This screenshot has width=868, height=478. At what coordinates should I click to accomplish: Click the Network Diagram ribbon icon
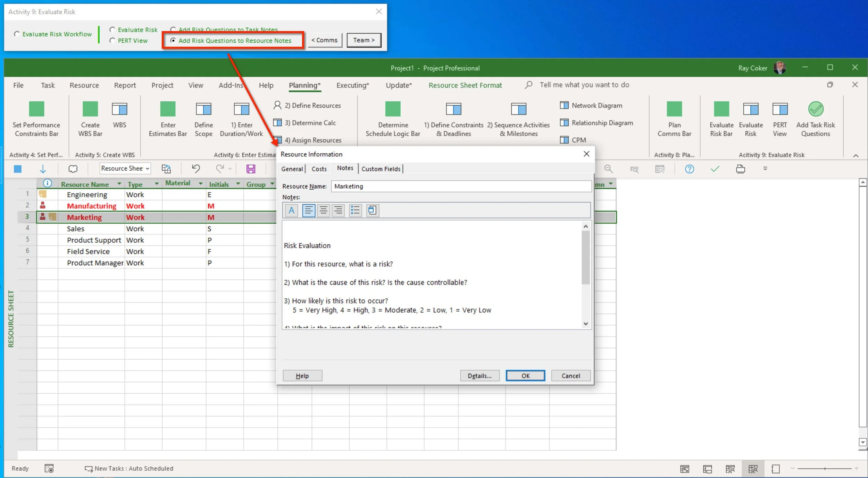click(x=564, y=105)
